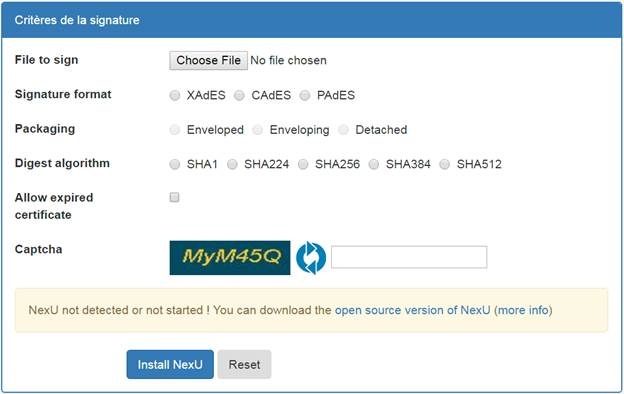Click the Choose File button
The image size is (624, 394).
pyautogui.click(x=209, y=60)
